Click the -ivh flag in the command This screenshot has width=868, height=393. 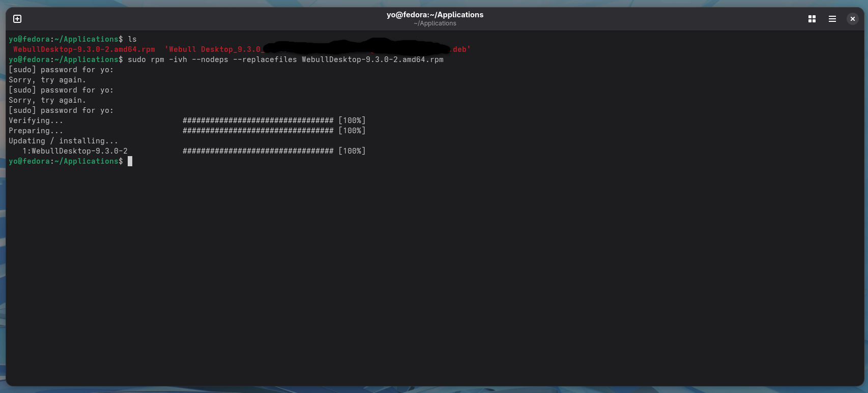pyautogui.click(x=178, y=59)
